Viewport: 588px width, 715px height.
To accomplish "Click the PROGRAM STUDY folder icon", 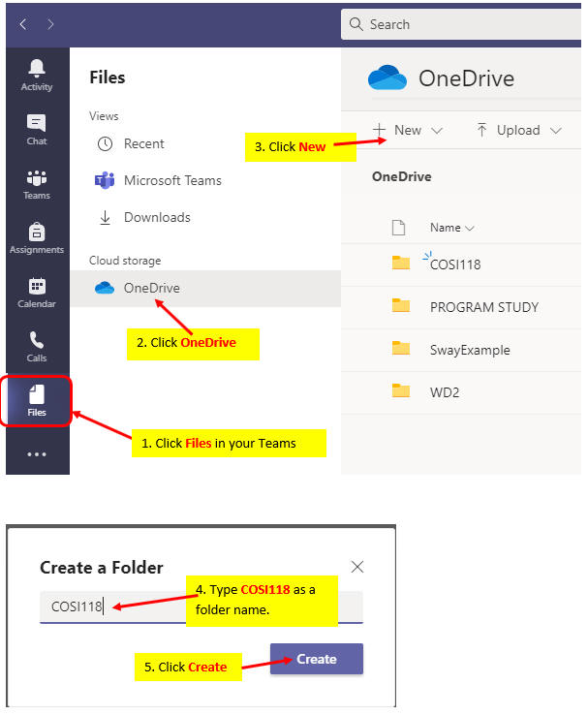I will click(401, 305).
